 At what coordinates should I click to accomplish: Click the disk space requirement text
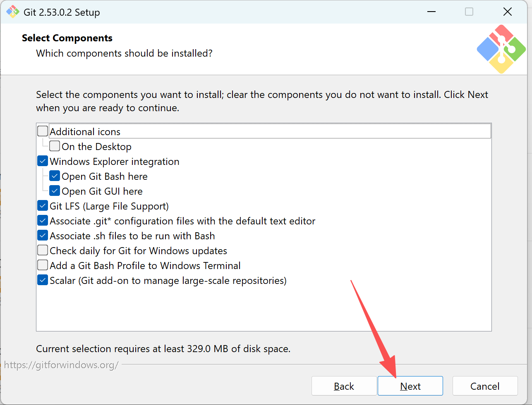coord(163,349)
